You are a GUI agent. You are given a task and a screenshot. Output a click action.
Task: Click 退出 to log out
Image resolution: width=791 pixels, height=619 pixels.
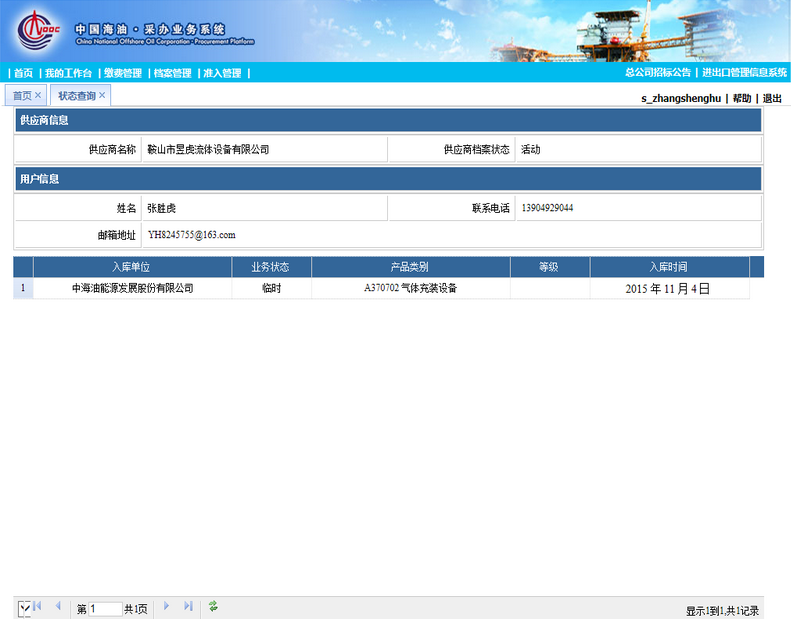tap(772, 98)
